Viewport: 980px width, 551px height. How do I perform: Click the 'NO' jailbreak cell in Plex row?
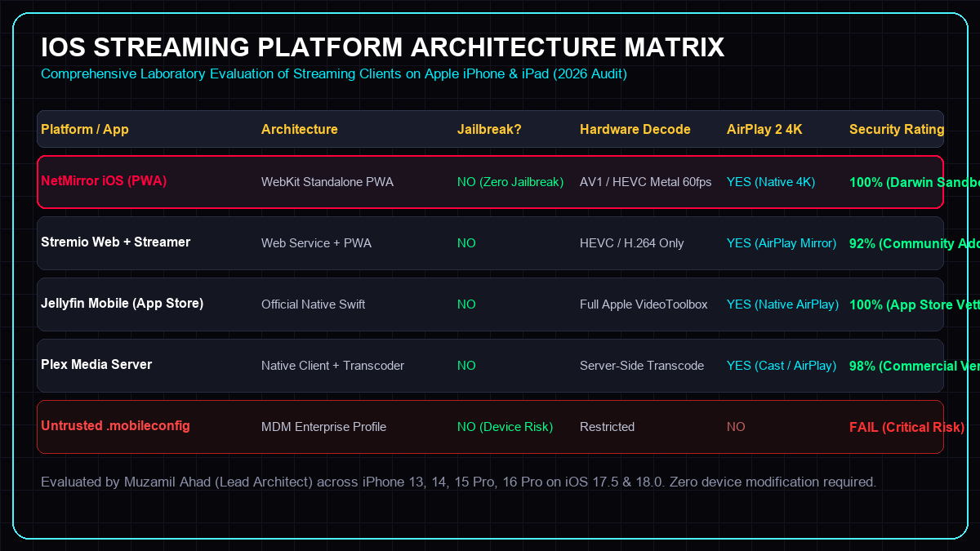pyautogui.click(x=466, y=366)
